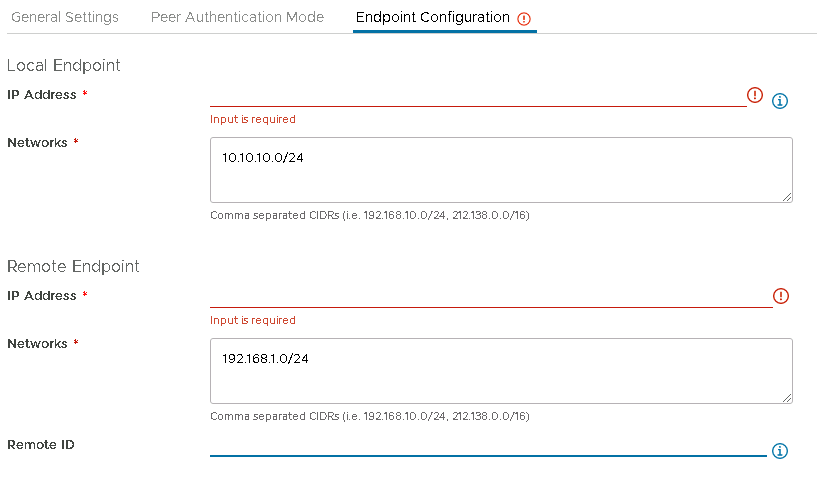Select the Endpoint Configuration tab label

tap(432, 18)
